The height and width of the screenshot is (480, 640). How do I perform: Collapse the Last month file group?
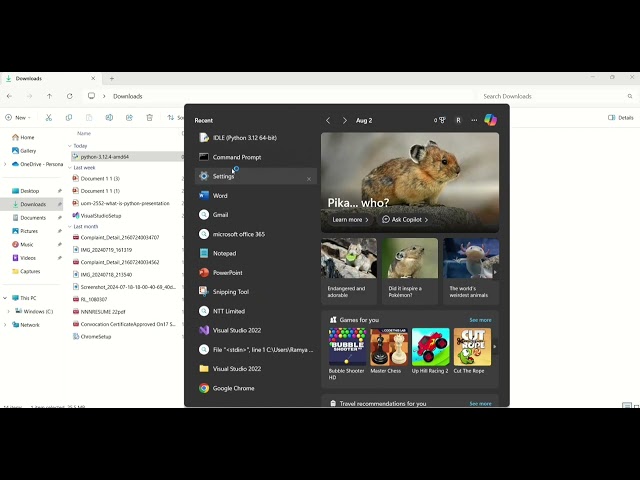(x=70, y=227)
